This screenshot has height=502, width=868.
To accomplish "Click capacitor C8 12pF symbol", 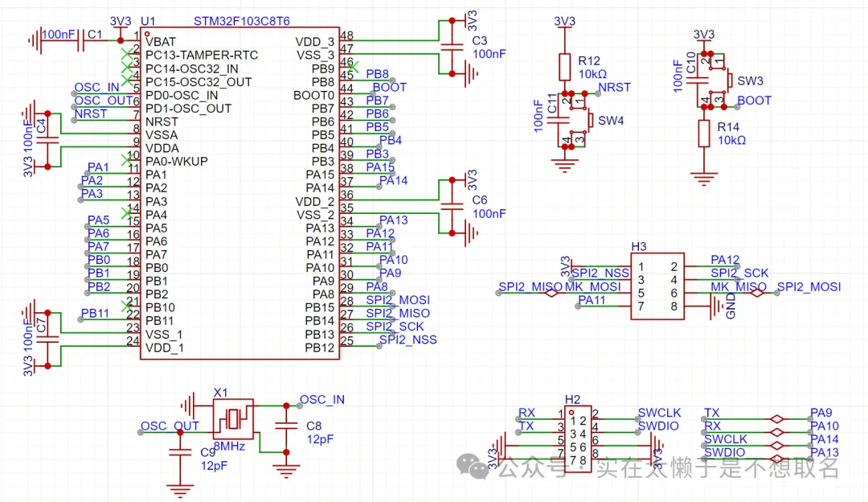I will tap(285, 426).
